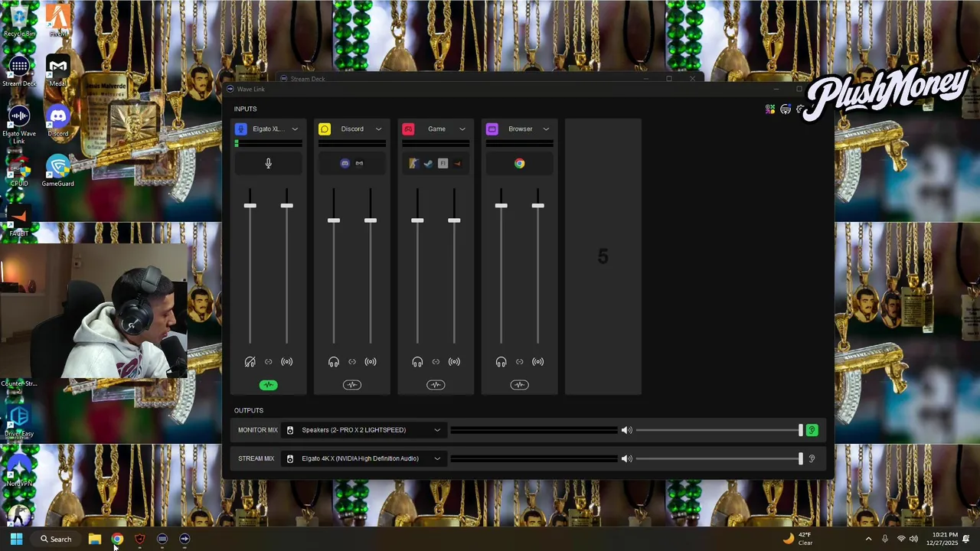Toggle link sliders for Elgato XLR channel

tap(268, 362)
